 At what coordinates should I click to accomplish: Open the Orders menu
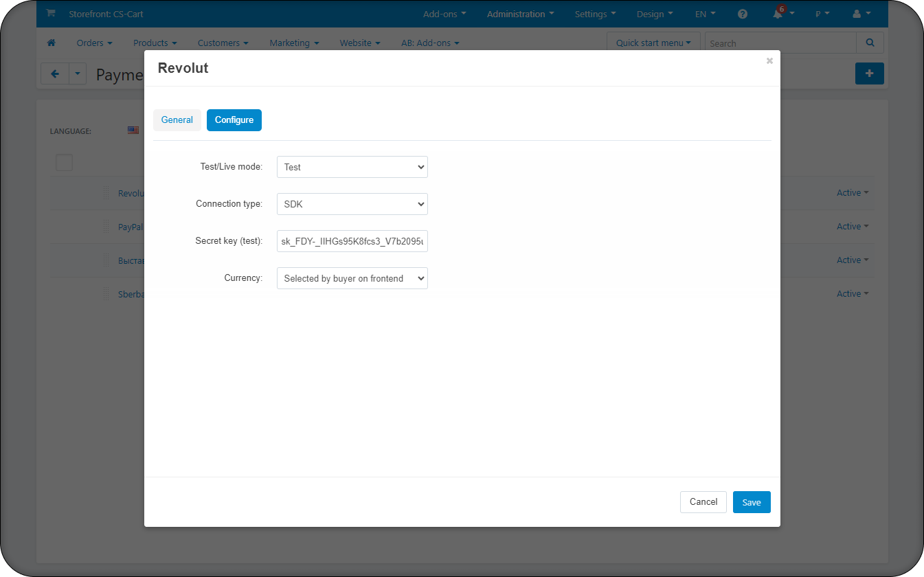click(95, 43)
